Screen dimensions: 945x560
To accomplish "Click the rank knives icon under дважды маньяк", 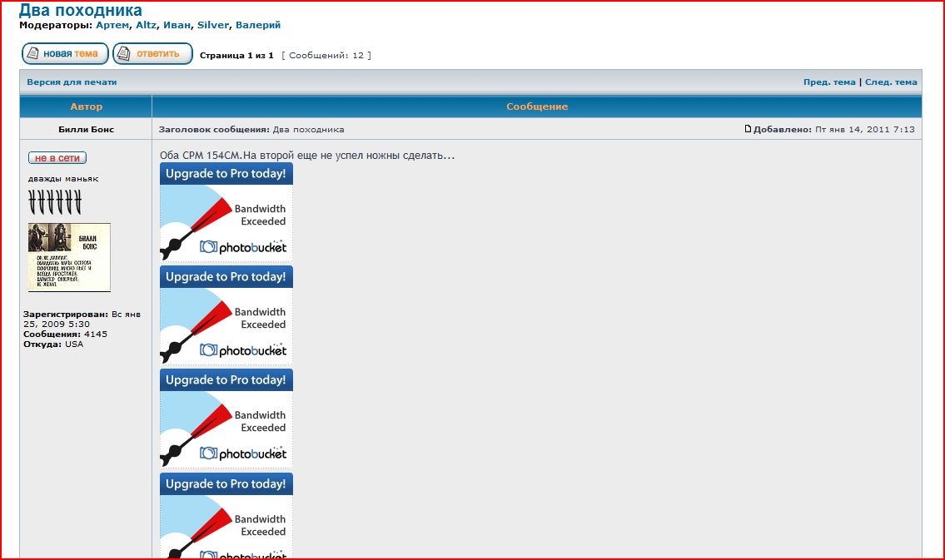I will coord(55,201).
